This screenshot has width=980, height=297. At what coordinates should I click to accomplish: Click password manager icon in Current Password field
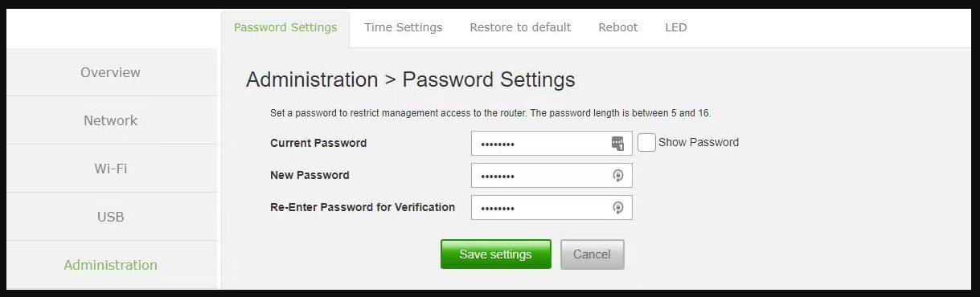point(617,144)
